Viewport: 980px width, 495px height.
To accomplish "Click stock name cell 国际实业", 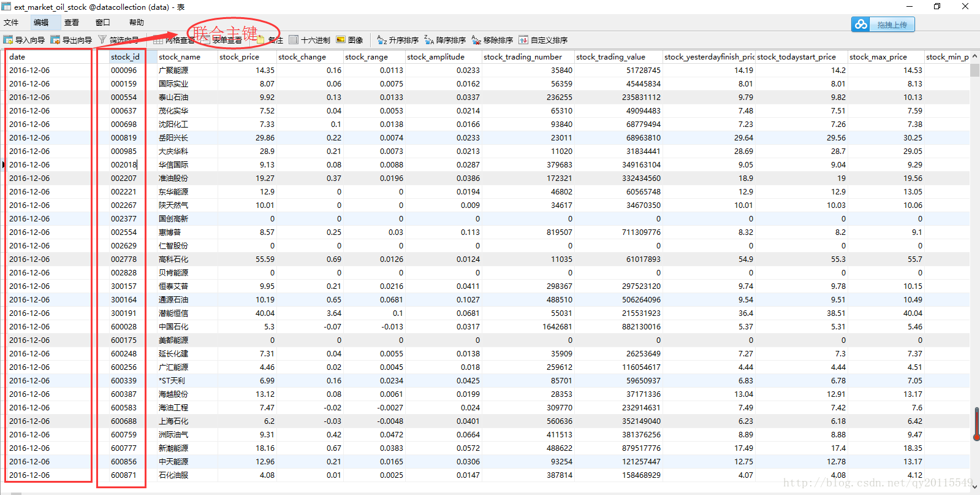I will (x=187, y=83).
